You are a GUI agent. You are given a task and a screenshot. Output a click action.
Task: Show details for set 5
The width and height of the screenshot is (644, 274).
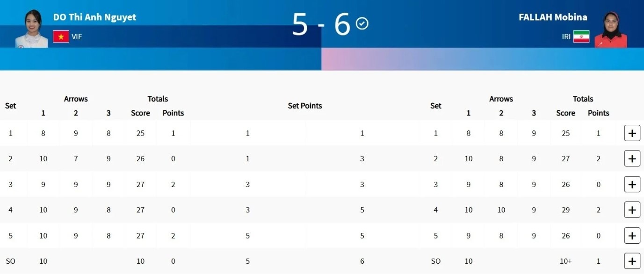coord(632,235)
